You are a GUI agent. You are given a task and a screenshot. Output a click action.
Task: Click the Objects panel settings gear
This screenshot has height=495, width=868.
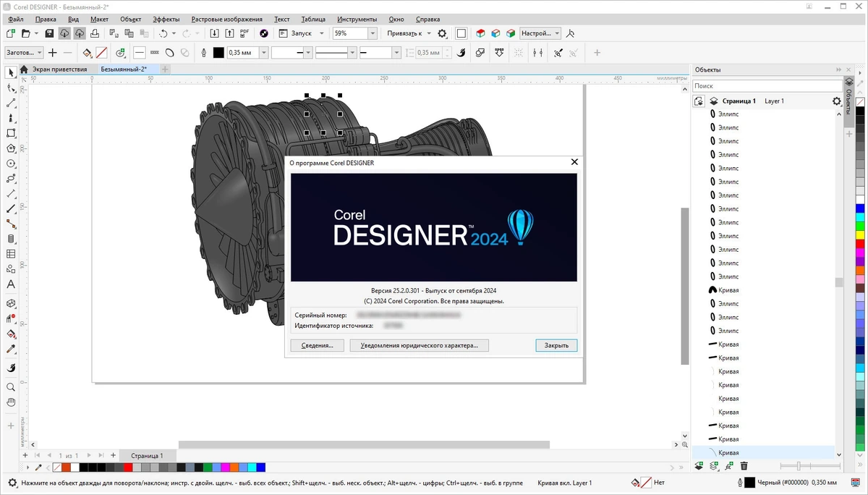coord(837,101)
